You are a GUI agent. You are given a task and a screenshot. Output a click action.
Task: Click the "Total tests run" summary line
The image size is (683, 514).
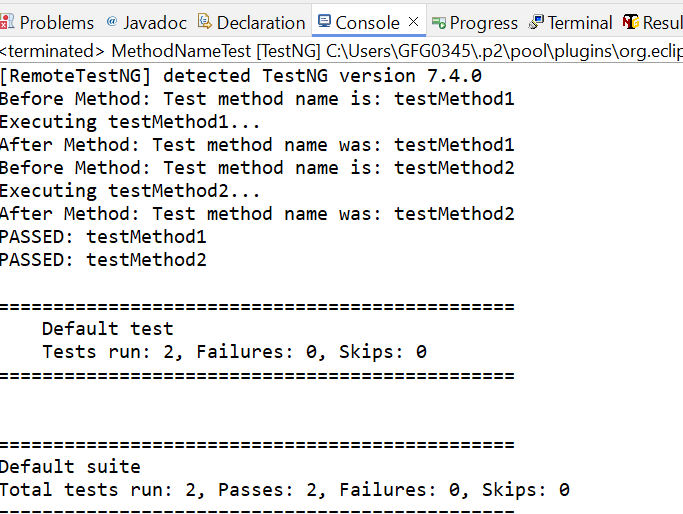[284, 490]
